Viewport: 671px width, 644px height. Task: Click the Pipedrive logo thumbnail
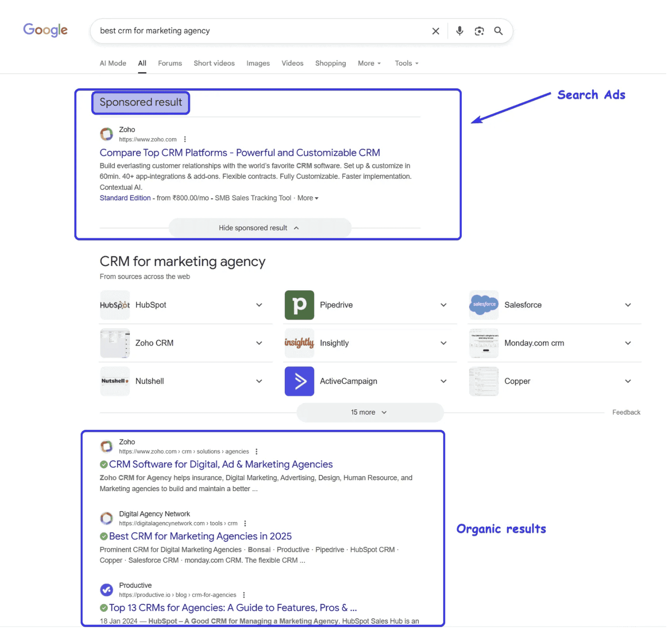point(299,305)
